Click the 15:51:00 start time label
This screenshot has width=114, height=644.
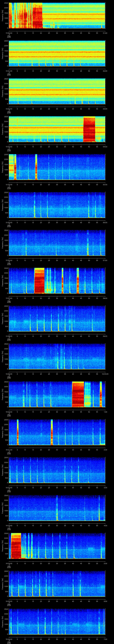pos(9,71)
